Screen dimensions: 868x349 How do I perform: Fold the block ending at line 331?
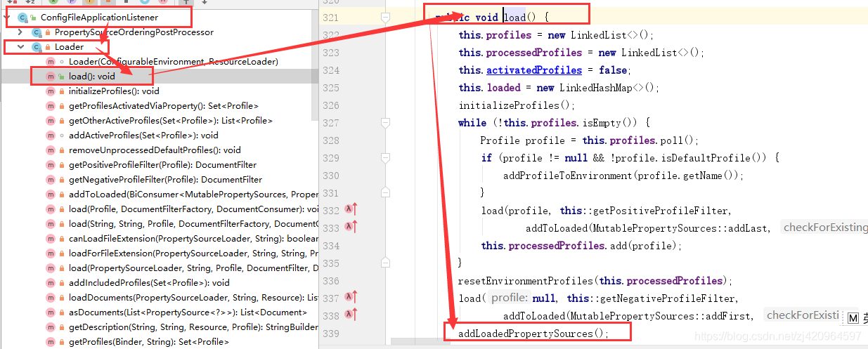click(385, 192)
